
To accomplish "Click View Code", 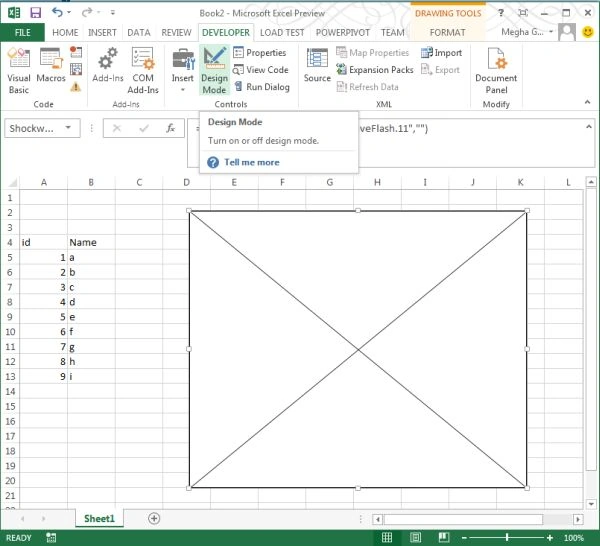I will (261, 70).
